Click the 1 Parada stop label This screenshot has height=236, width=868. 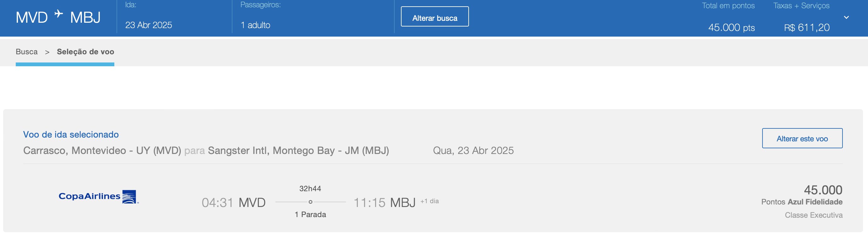pos(310,215)
